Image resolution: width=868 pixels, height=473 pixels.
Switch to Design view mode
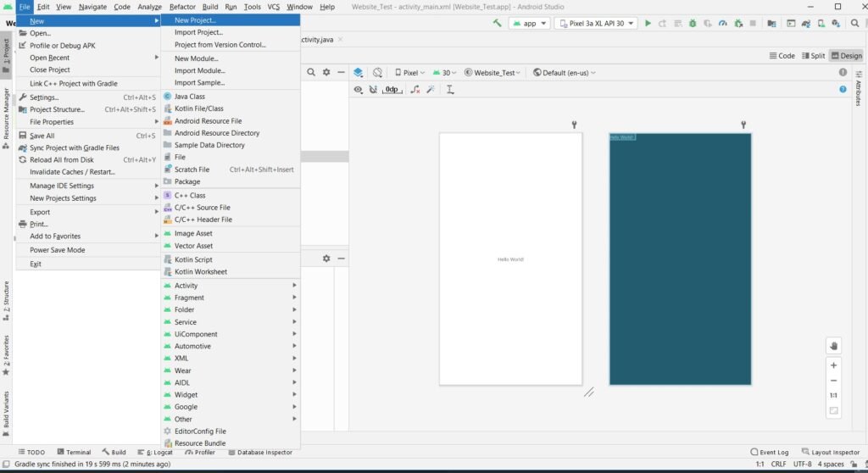click(847, 56)
